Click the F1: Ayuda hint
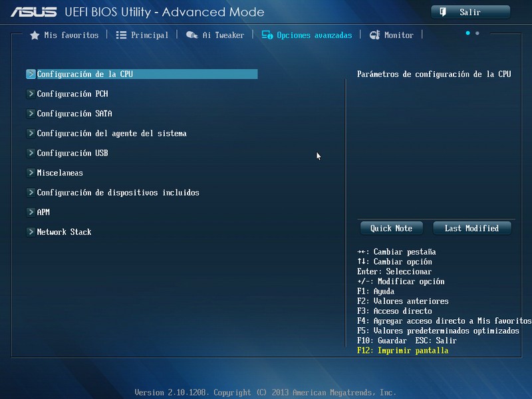This screenshot has width=532, height=399. pos(376,291)
